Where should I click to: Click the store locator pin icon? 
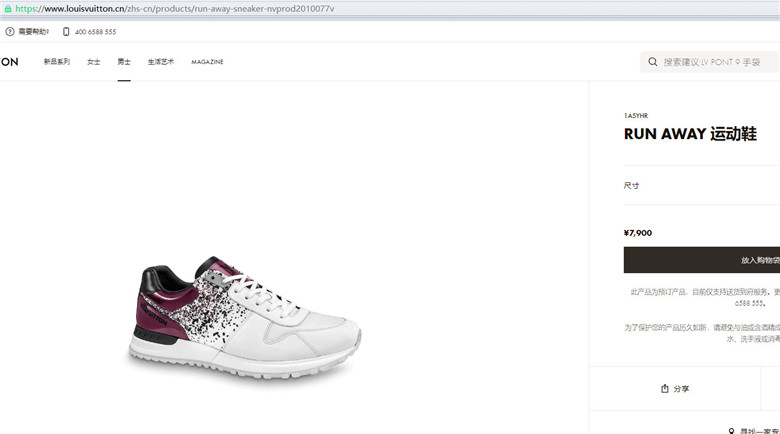pyautogui.click(x=731, y=431)
